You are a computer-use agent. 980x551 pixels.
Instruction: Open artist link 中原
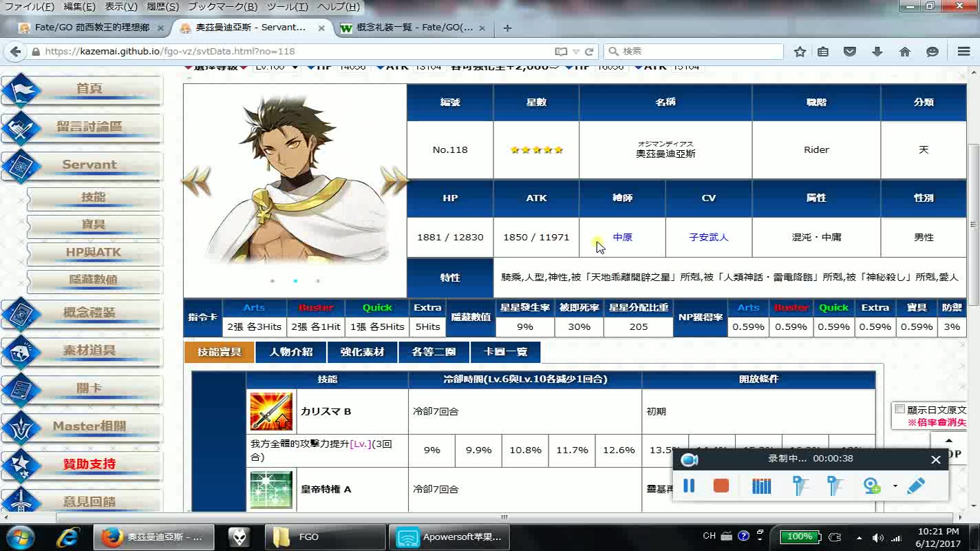(x=622, y=237)
